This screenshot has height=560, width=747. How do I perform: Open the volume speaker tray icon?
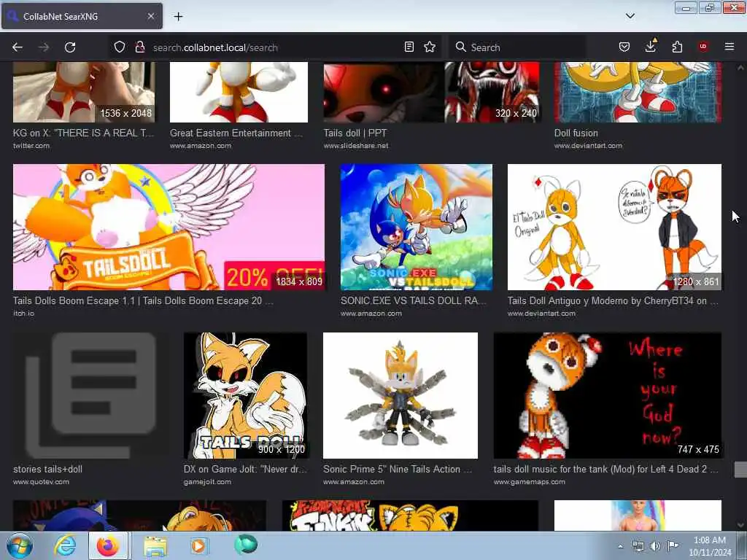655,546
